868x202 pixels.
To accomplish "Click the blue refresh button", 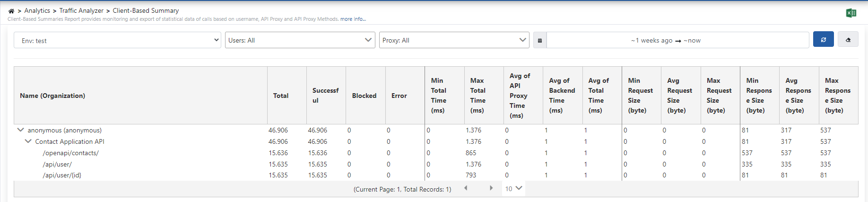I will (823, 40).
